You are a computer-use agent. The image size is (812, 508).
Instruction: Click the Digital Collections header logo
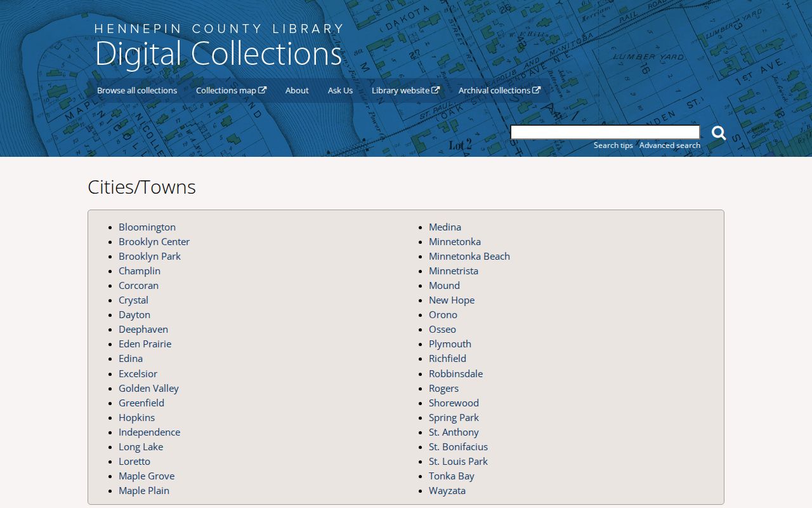coord(219,46)
